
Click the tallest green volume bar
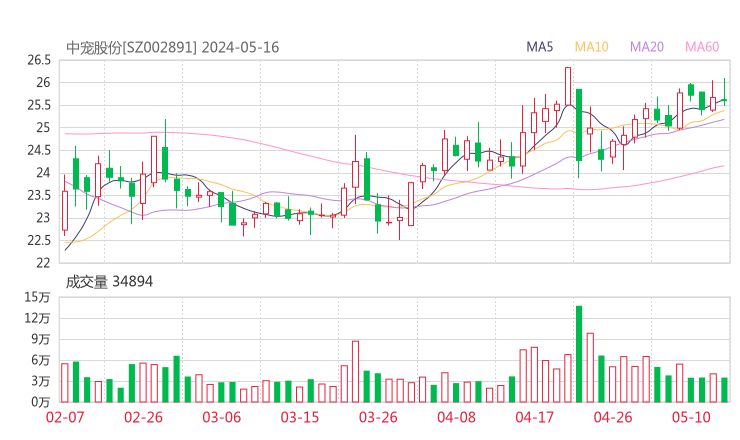(x=579, y=354)
